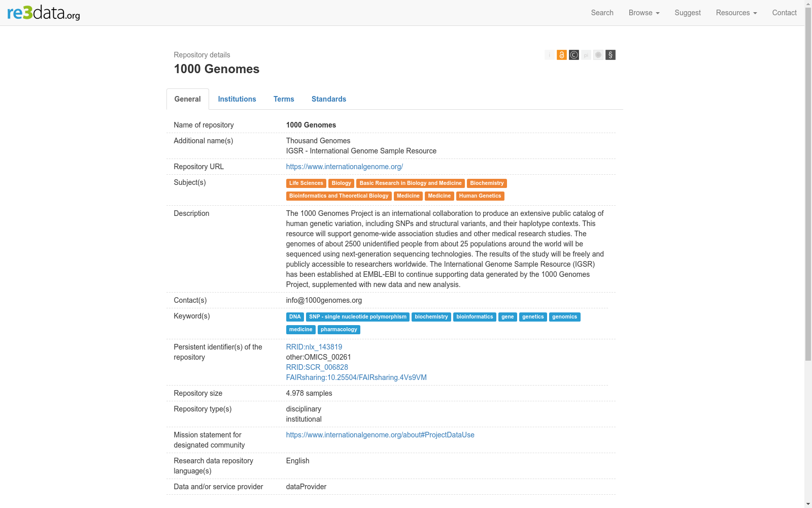Click the 'Thousand Genomes' additional name
This screenshot has height=508, width=812.
pos(318,141)
